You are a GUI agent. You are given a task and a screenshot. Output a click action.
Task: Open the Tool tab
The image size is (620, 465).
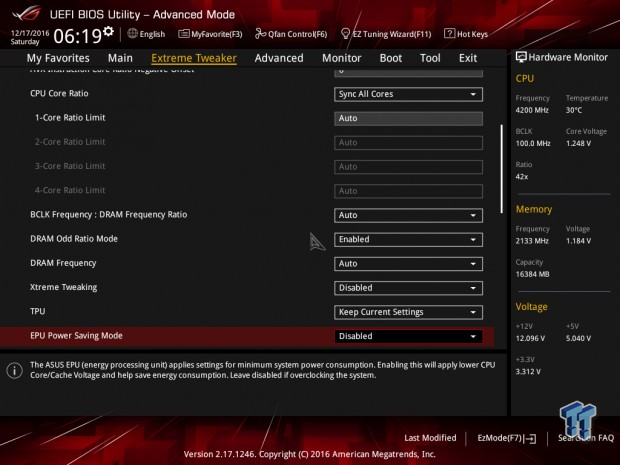coord(430,58)
